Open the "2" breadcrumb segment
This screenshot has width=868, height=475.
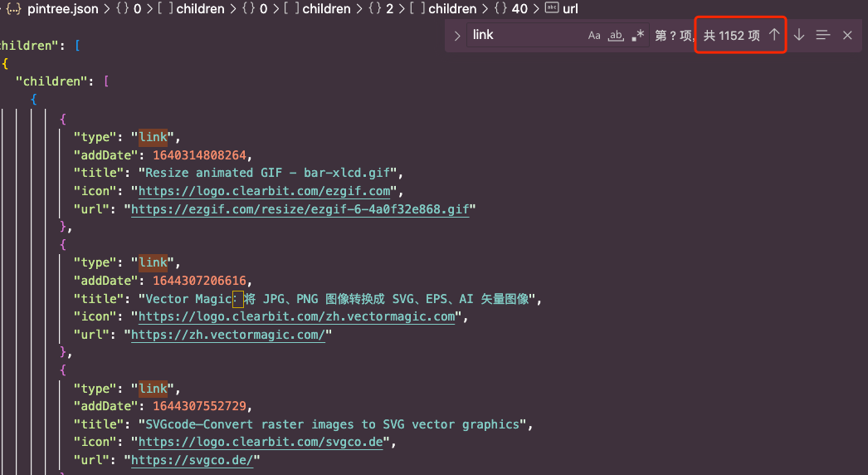point(389,9)
